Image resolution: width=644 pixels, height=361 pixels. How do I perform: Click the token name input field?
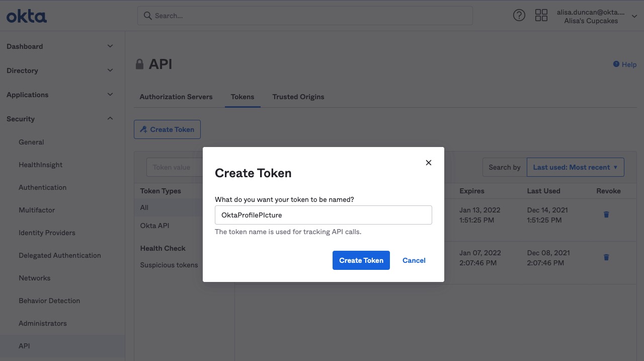[x=323, y=215]
